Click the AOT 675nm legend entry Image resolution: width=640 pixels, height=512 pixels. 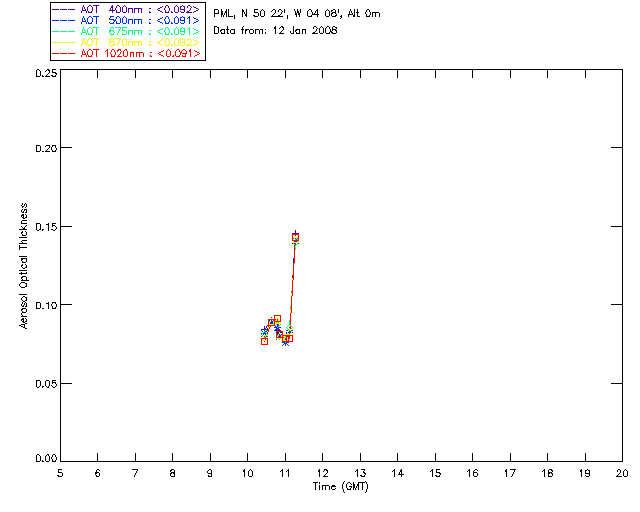[127, 31]
